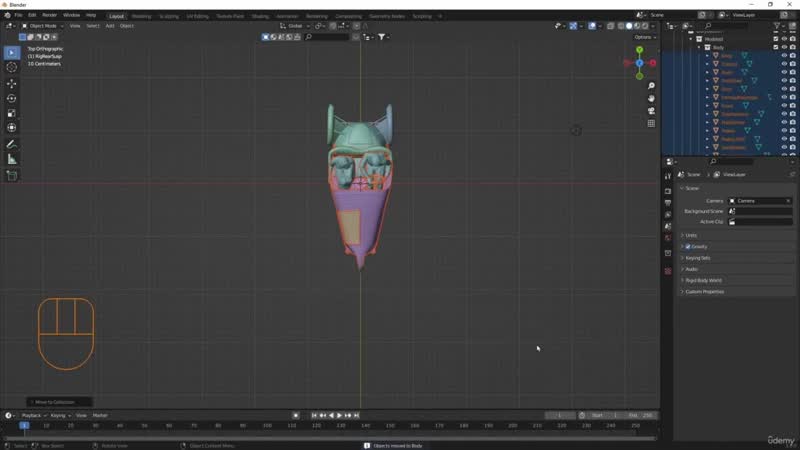Open the View Layer properties tab
Viewport: 800px width, 450px height.
(x=668, y=215)
